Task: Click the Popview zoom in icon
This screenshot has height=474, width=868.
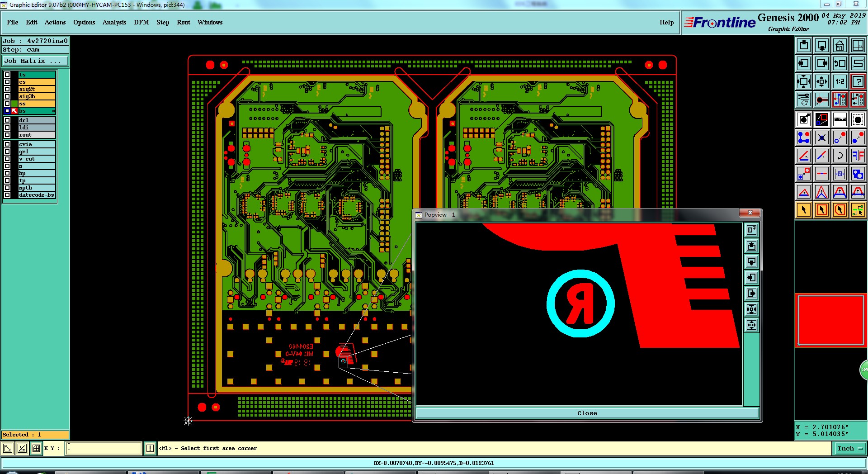Action: point(751,309)
